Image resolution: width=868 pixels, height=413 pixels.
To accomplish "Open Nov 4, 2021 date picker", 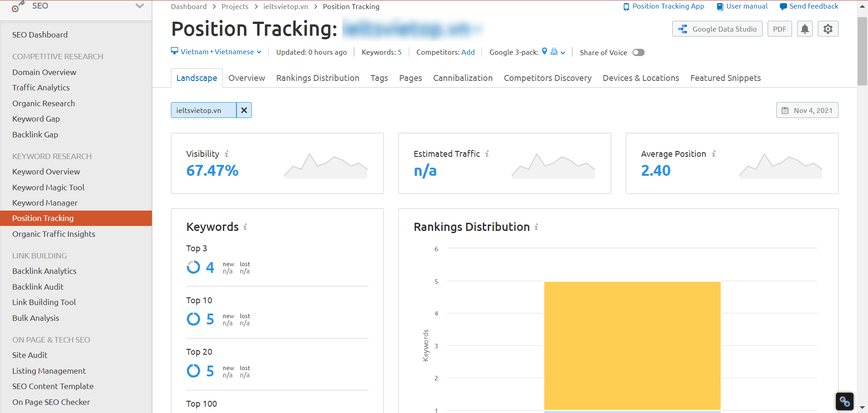I will coord(807,110).
